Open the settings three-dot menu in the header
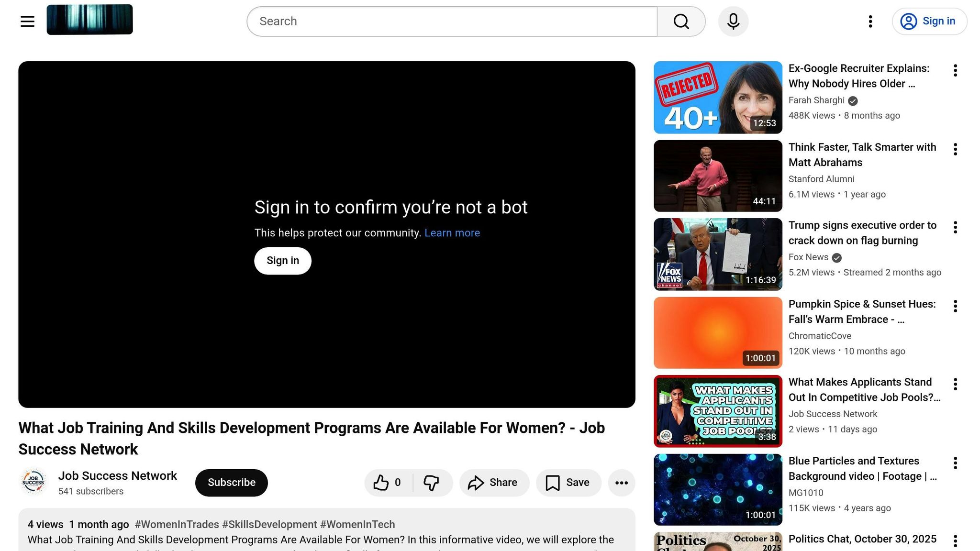Image resolution: width=980 pixels, height=551 pixels. click(x=870, y=21)
